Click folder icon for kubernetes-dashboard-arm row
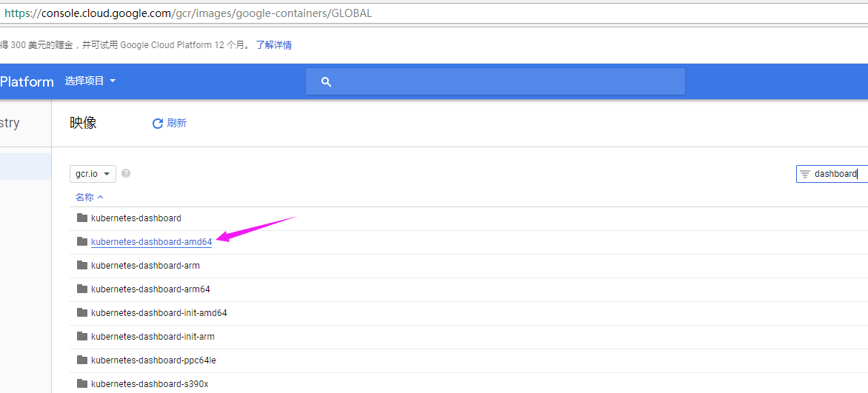 pos(82,265)
